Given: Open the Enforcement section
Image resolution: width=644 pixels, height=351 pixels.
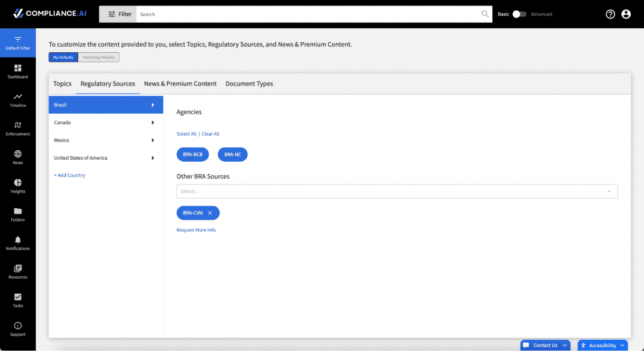Looking at the screenshot, I should pyautogui.click(x=18, y=129).
